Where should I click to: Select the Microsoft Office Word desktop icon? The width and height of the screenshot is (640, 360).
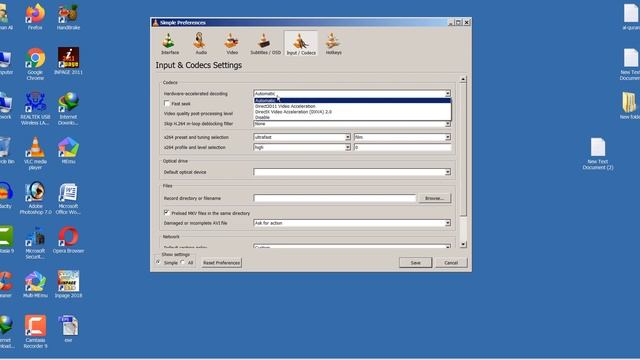[68, 198]
